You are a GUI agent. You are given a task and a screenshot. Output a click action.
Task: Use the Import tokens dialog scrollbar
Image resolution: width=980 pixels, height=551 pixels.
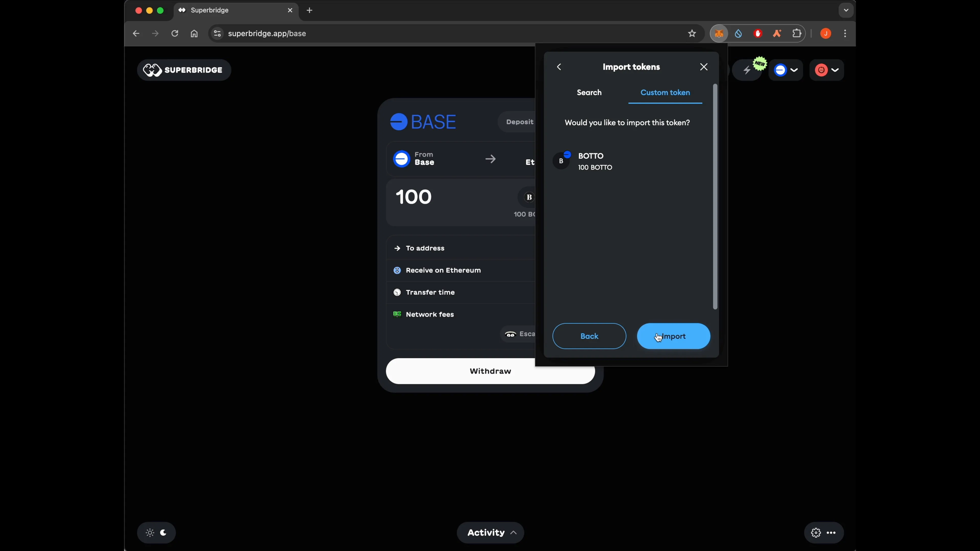point(715,197)
